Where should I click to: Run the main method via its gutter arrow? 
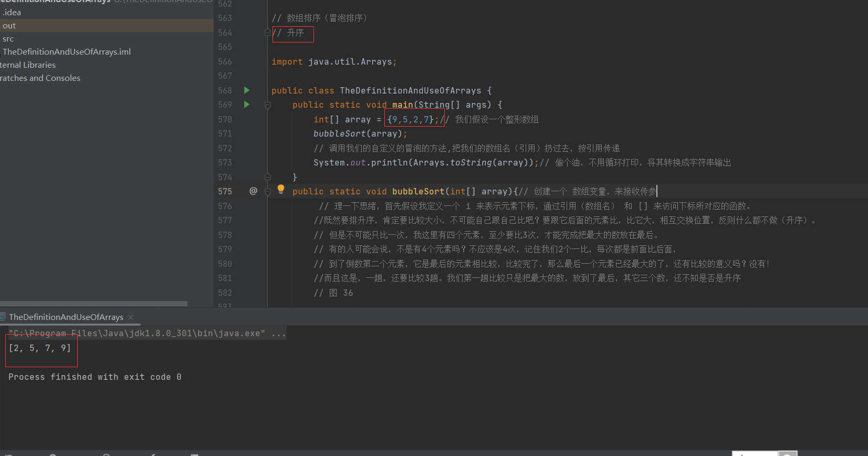[x=247, y=105]
